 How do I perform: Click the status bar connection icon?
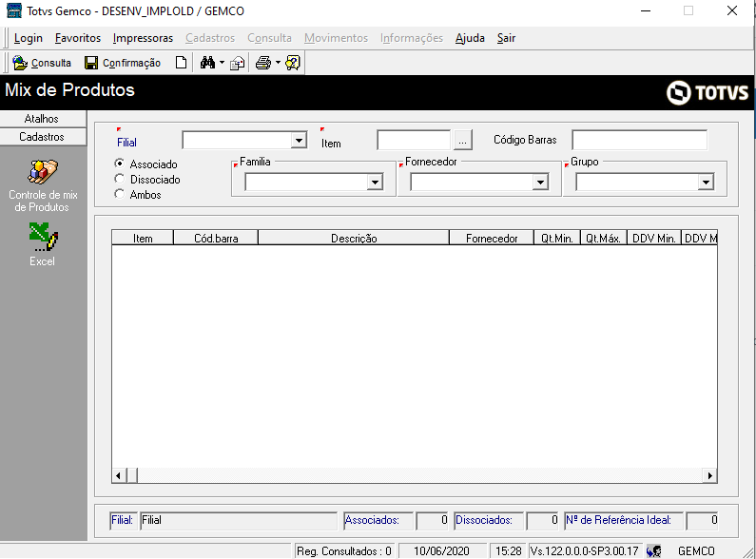click(654, 550)
